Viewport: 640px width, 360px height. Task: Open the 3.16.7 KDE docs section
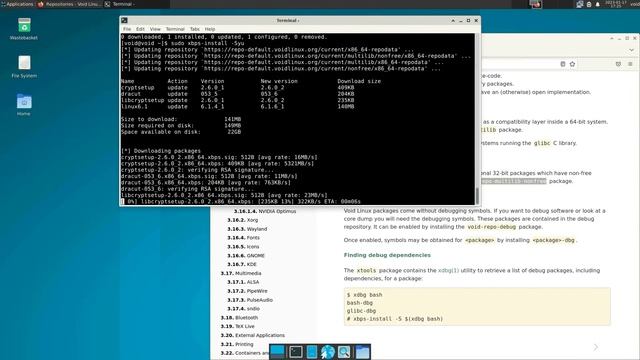click(242, 264)
